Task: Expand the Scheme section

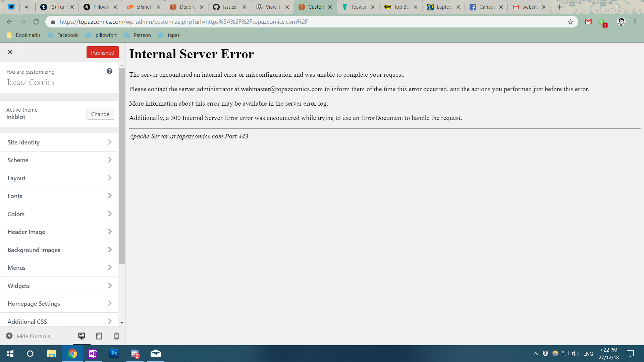Action: [x=59, y=160]
